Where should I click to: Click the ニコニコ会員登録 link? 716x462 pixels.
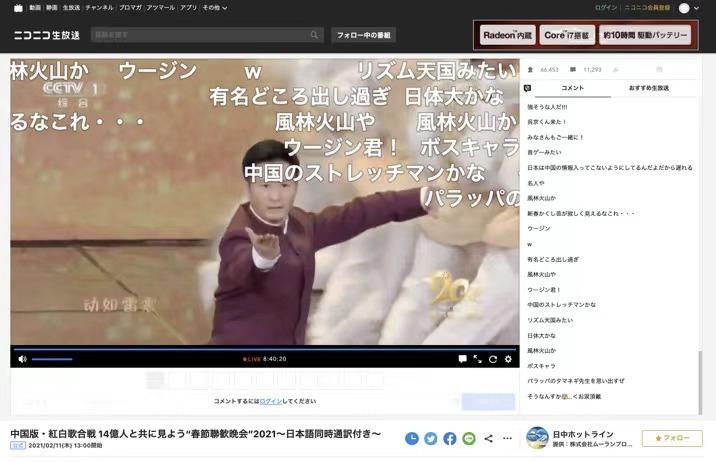[648, 8]
